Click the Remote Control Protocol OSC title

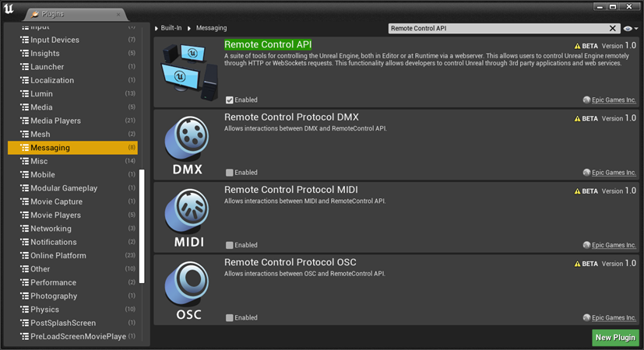pos(290,262)
